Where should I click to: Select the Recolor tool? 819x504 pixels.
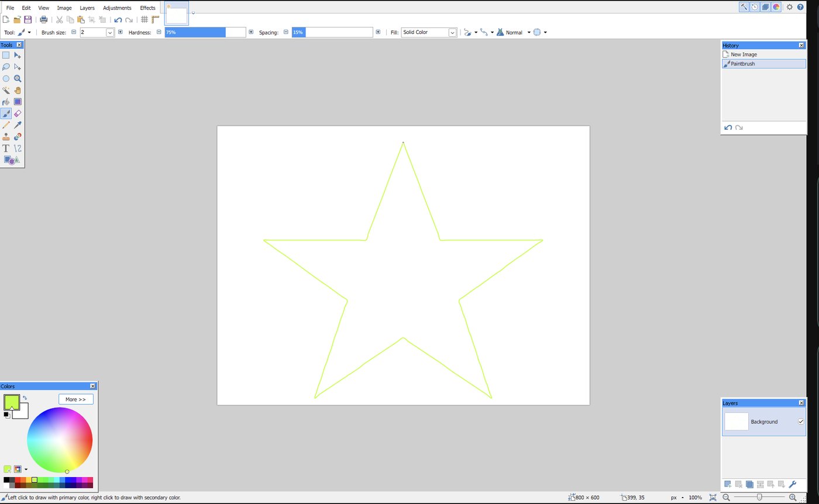18,137
